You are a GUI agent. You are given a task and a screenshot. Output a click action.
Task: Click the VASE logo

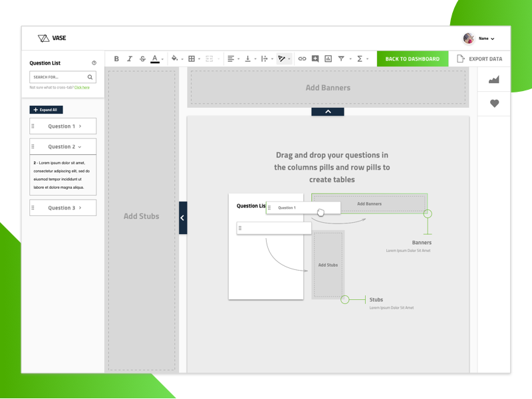(52, 38)
